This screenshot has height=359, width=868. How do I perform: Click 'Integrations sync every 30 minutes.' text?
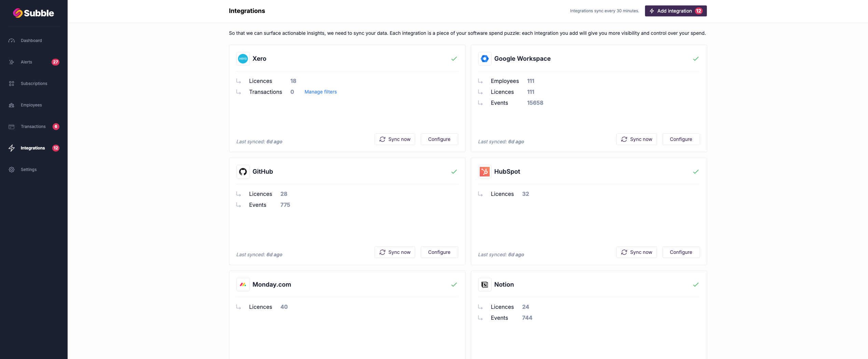click(604, 11)
